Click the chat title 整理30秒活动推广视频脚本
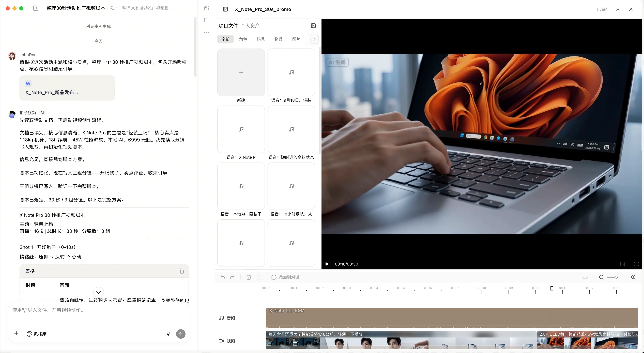This screenshot has height=353, width=644. [76, 8]
